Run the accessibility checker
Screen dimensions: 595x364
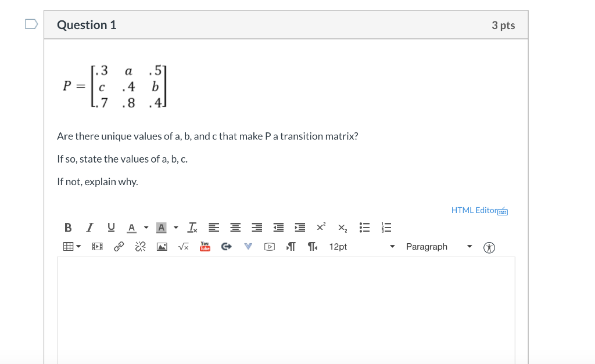point(489,247)
